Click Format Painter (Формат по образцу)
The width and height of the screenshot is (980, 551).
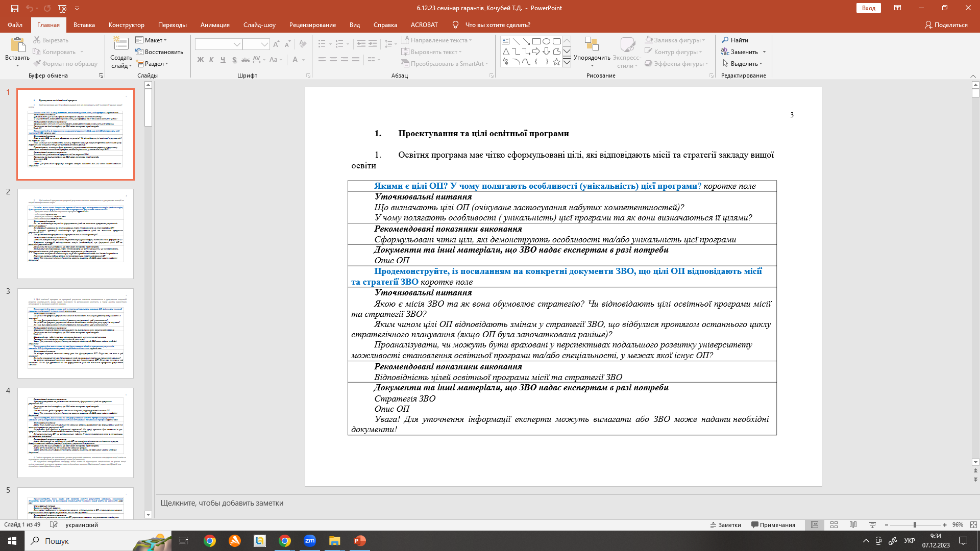click(66, 64)
